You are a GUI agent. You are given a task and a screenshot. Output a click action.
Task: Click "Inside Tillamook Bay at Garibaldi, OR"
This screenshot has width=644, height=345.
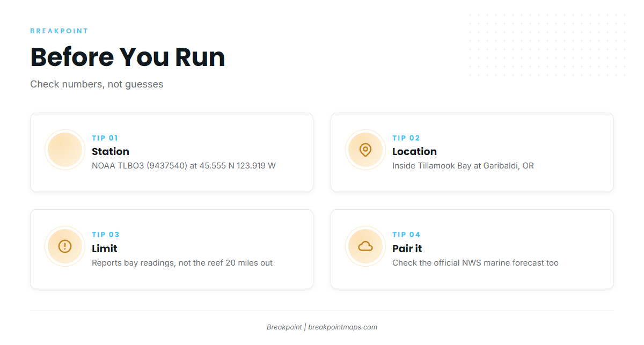[463, 166]
